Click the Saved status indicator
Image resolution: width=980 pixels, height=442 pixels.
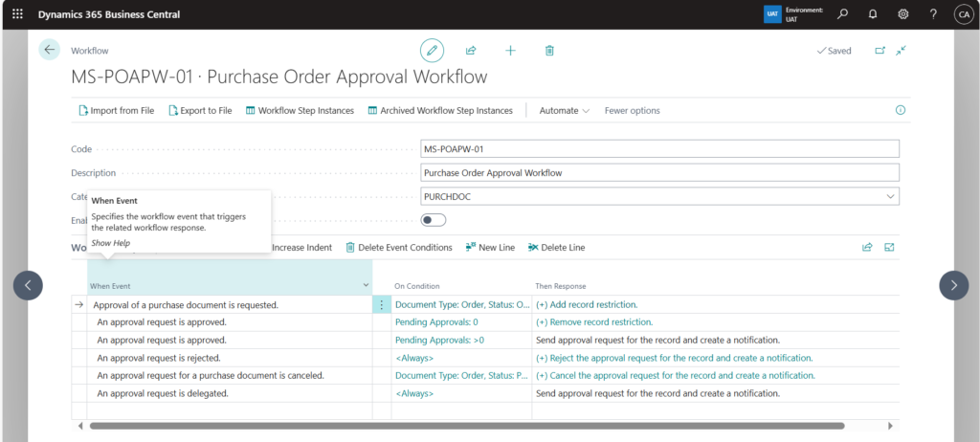click(x=834, y=51)
